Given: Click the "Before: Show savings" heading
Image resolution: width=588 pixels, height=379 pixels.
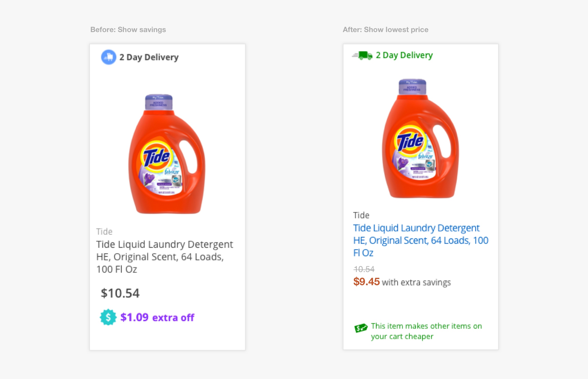Looking at the screenshot, I should click(128, 29).
